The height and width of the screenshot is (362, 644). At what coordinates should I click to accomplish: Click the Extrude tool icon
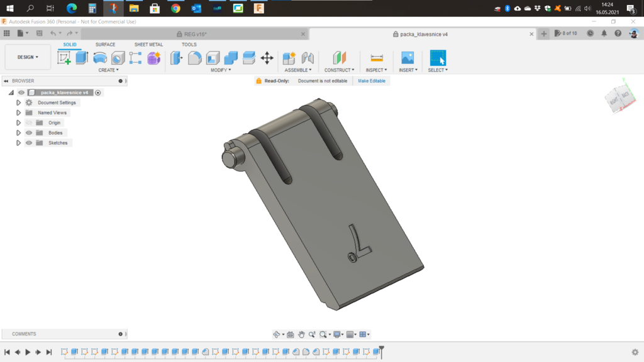click(x=82, y=58)
